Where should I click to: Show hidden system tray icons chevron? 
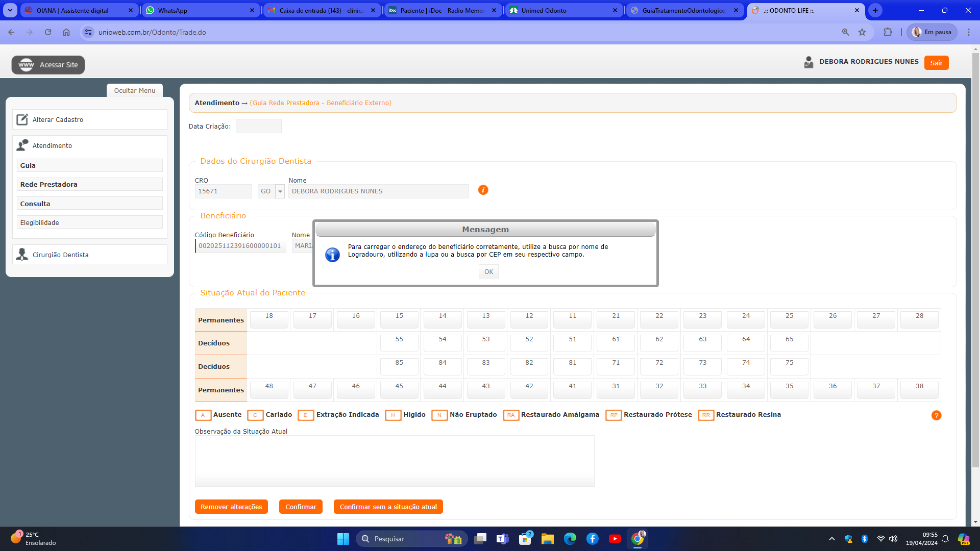pyautogui.click(x=832, y=539)
